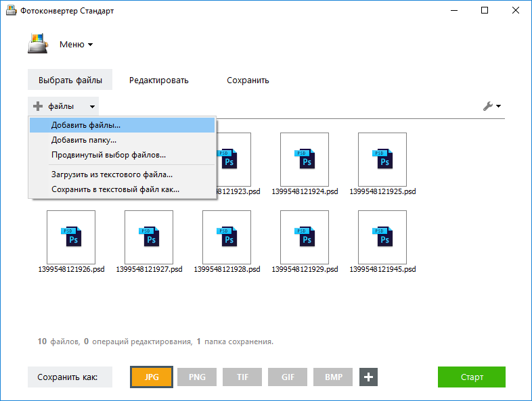The width and height of the screenshot is (532, 401).
Task: Collapse the файлы dropdown arrow
Action: tap(92, 106)
